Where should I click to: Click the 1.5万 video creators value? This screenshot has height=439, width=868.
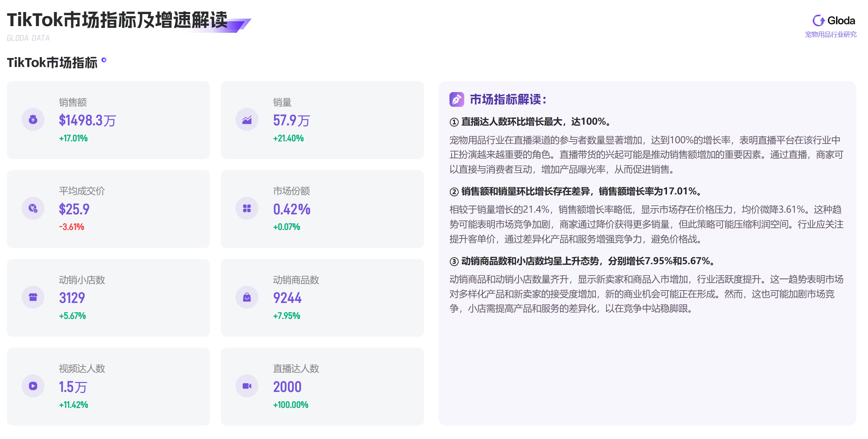click(73, 387)
